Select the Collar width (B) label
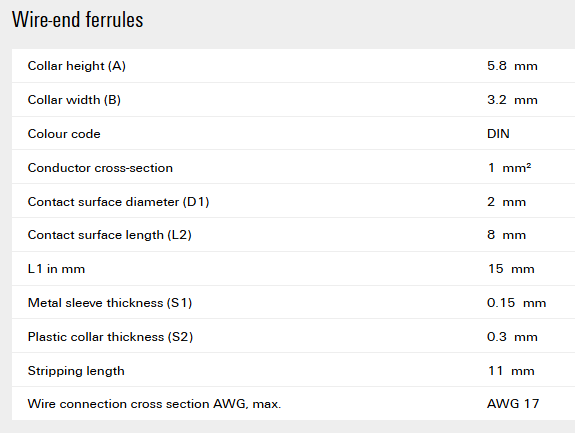Screen dimensions: 575x433 coord(74,100)
